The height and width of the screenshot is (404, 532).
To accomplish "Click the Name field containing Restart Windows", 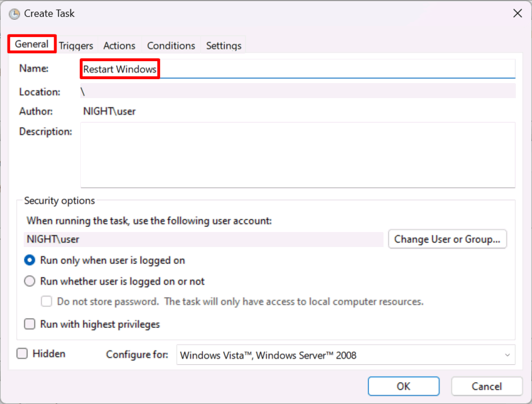I will tap(297, 69).
